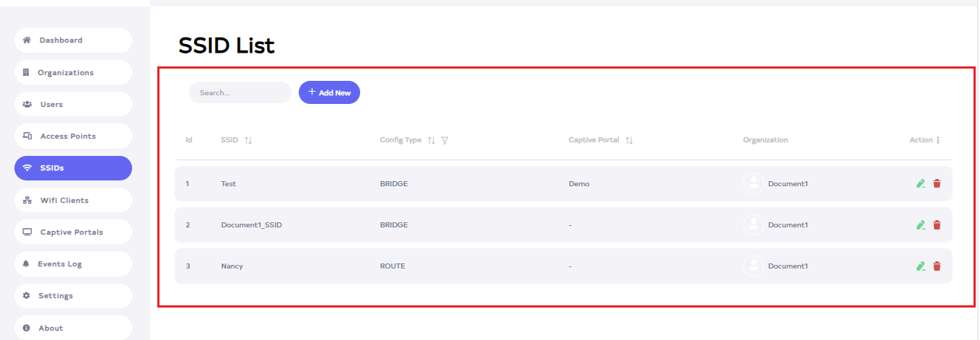Open Dashboard from the sidebar

73,40
